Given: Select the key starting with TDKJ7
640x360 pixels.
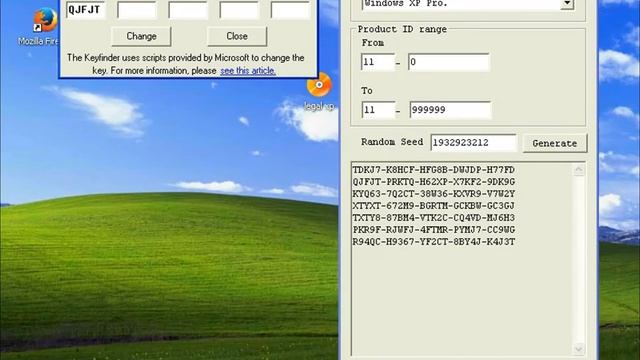Looking at the screenshot, I should 433,170.
